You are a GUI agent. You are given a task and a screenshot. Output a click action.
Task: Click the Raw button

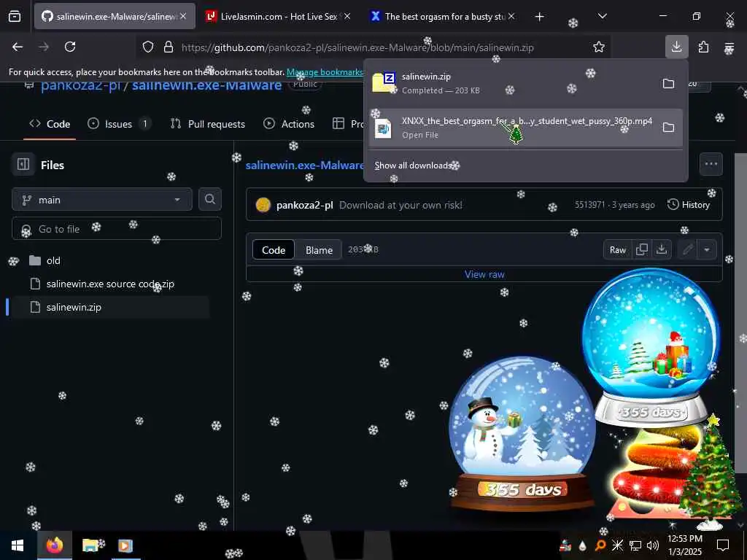click(x=617, y=250)
